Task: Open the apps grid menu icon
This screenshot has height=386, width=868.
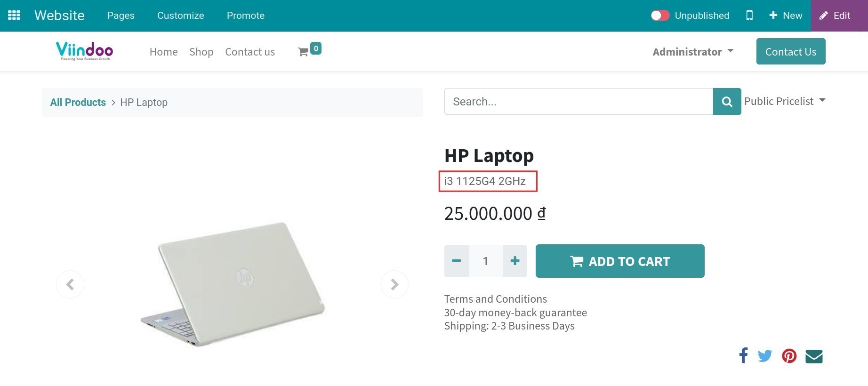Action: tap(14, 15)
